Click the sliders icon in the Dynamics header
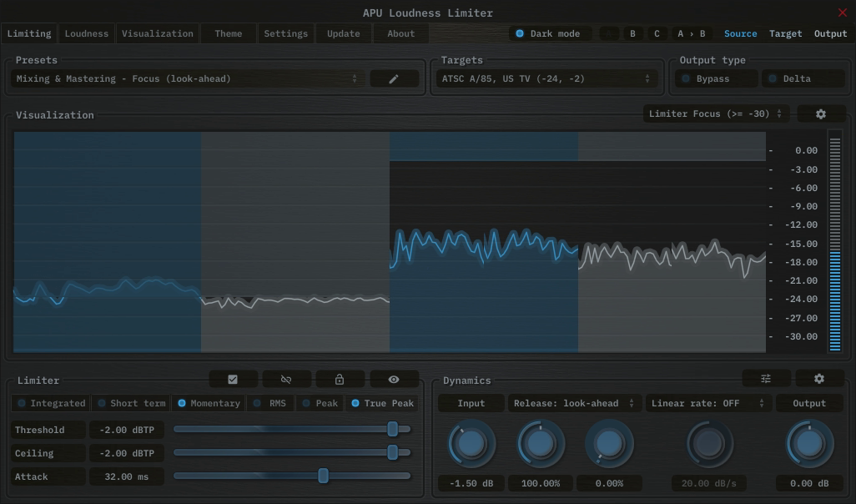 pyautogui.click(x=765, y=378)
